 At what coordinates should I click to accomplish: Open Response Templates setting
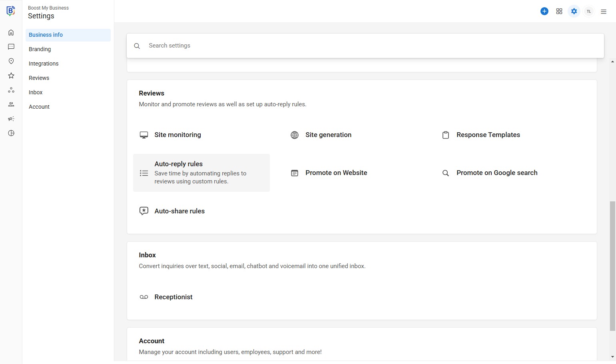click(488, 135)
